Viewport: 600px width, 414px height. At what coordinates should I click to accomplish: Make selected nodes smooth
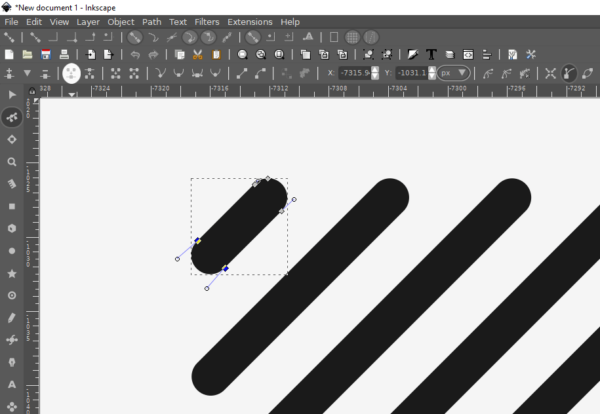[179, 73]
